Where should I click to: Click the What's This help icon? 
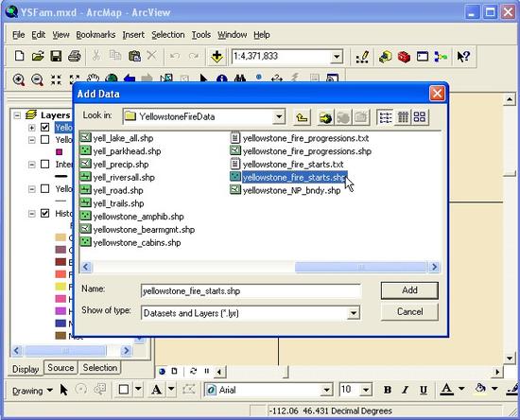click(463, 57)
